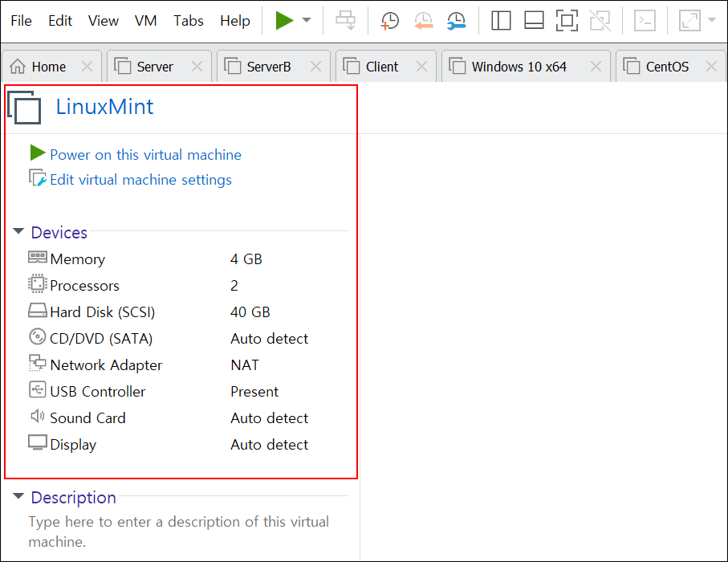Select the Sound Card label
Viewport: 728px width, 562px height.
pos(87,418)
